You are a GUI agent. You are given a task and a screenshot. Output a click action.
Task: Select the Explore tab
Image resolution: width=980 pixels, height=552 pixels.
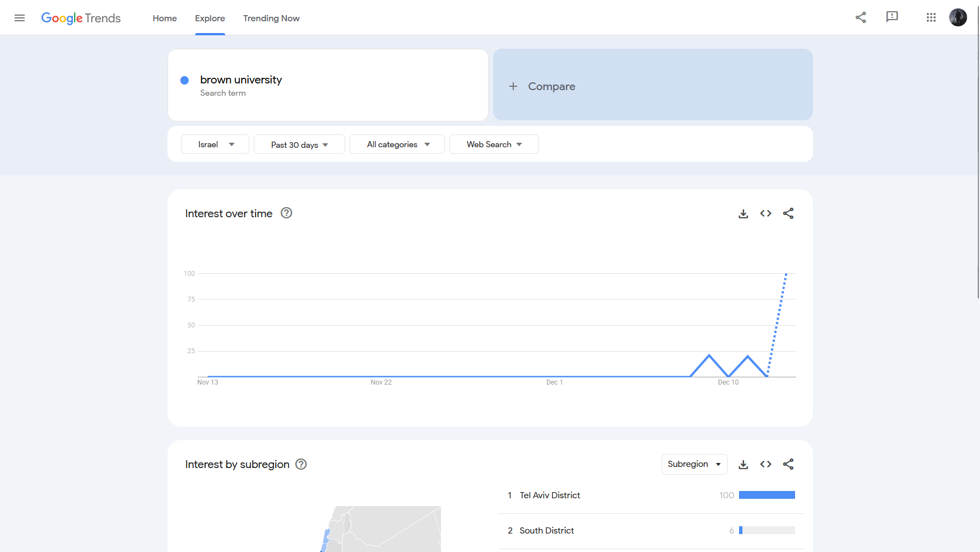pyautogui.click(x=210, y=18)
